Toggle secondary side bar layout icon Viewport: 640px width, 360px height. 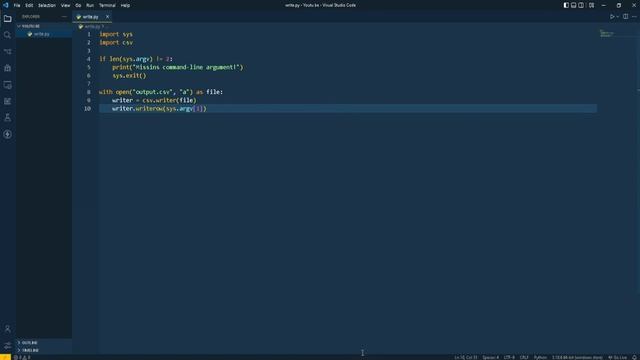pyautogui.click(x=581, y=5)
